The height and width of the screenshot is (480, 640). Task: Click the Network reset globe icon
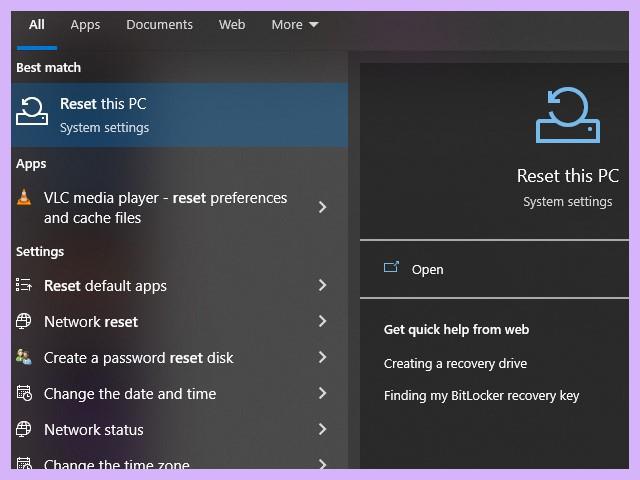click(24, 321)
